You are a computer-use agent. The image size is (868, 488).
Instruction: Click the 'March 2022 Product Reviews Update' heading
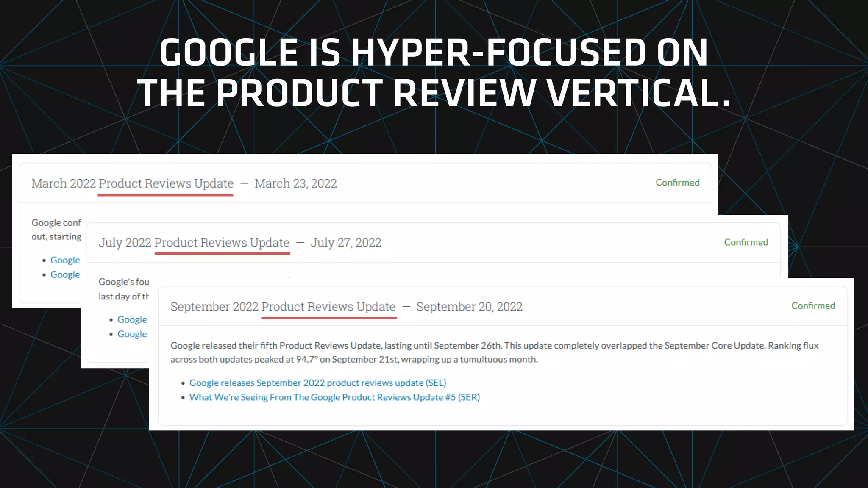point(132,183)
